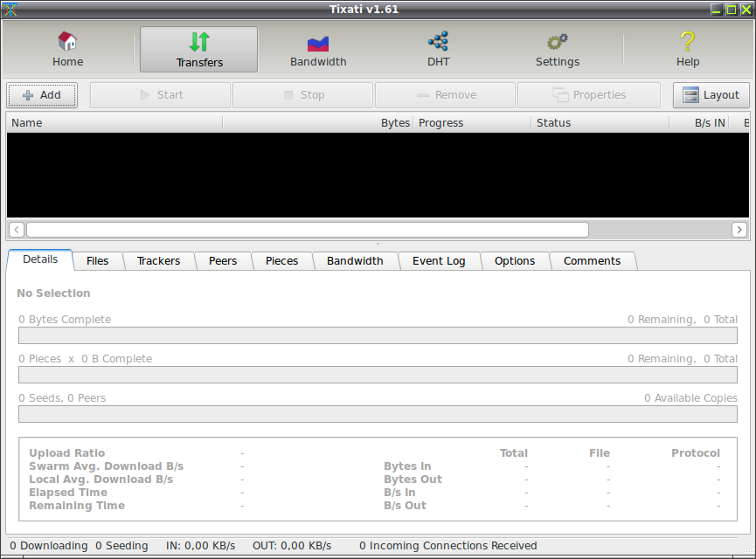Select the Transfers arrows icon
The width and height of the screenshot is (756, 559).
[199, 42]
